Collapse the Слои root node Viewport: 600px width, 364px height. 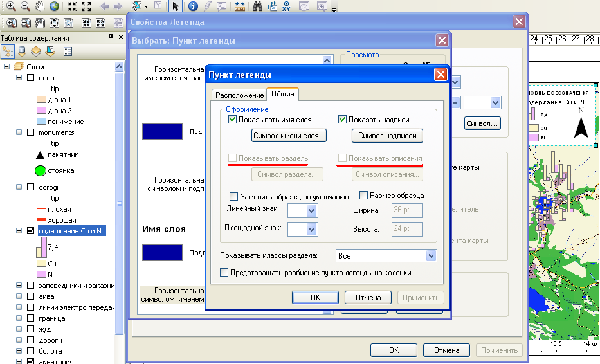point(6,67)
